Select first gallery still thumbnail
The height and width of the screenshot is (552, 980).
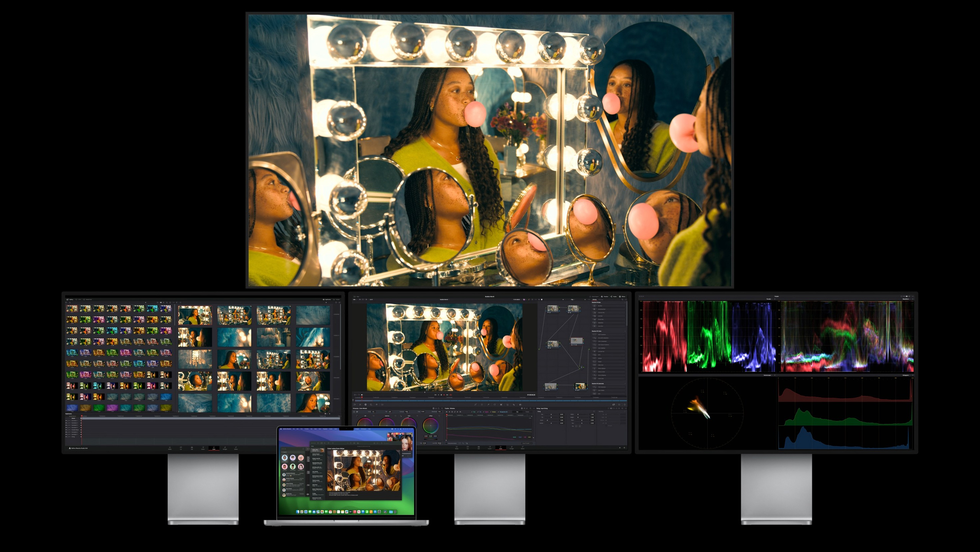click(x=72, y=308)
